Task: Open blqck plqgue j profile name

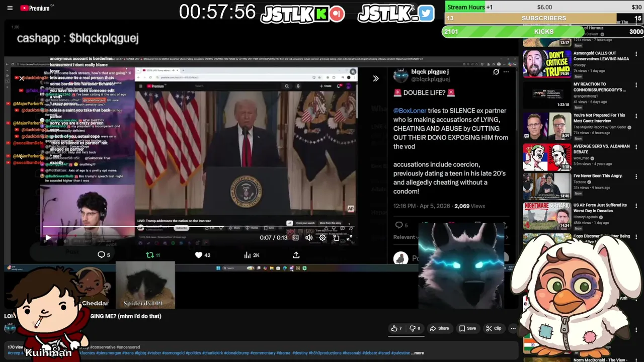Action: [x=430, y=72]
